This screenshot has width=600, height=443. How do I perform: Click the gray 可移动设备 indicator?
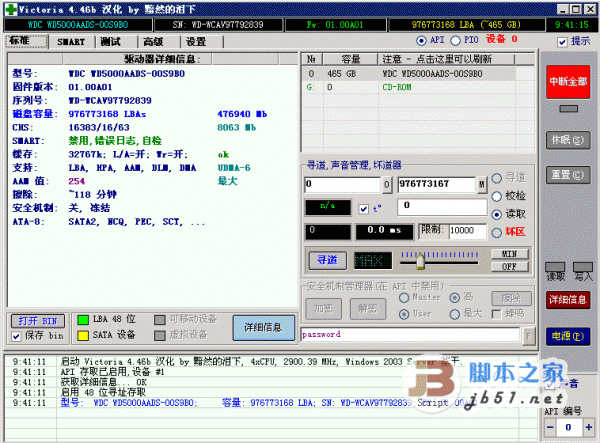pos(160,320)
